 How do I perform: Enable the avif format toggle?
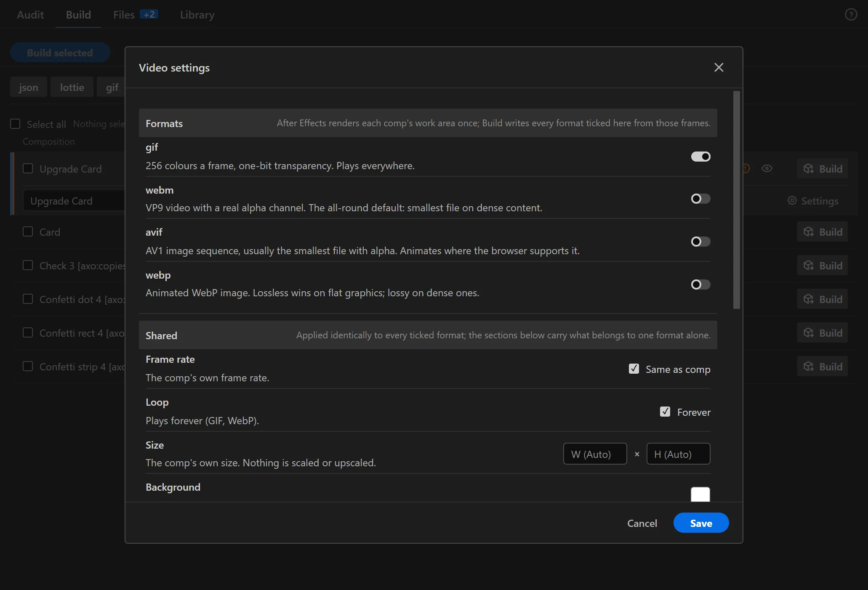point(700,242)
